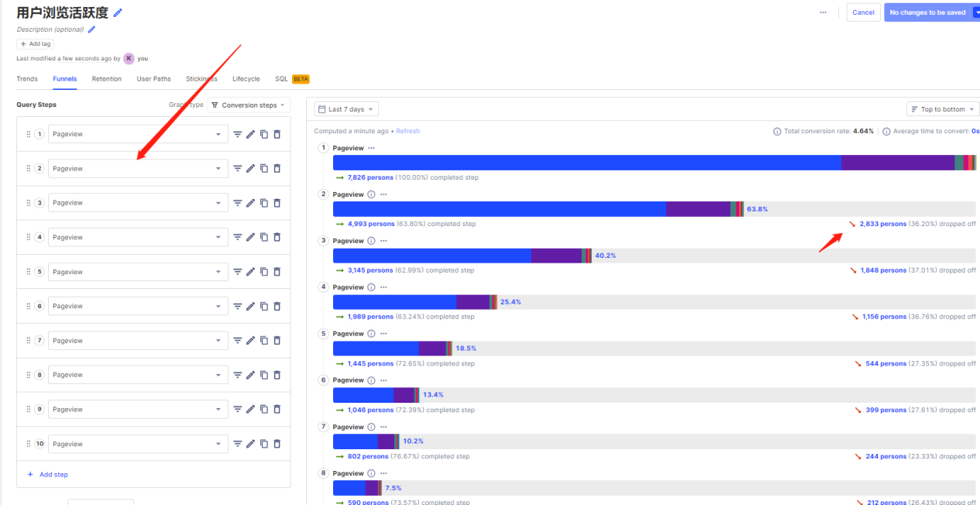
Task: Edit insight title with the pencil icon
Action: 118,12
